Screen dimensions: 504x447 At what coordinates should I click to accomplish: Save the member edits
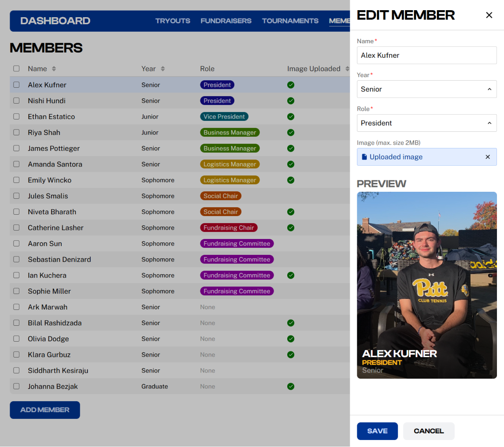click(378, 431)
